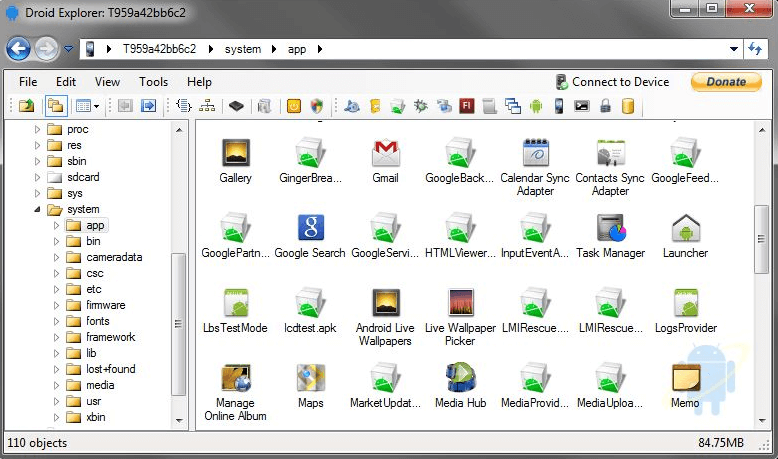Select the Memo app icon
The height and width of the screenshot is (459, 778).
click(x=685, y=379)
